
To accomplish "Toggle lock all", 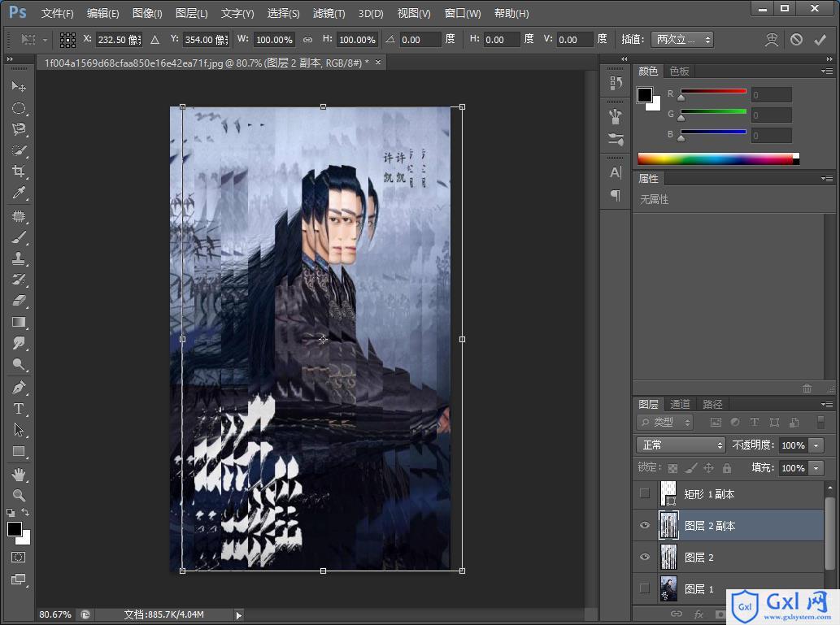I will (726, 468).
